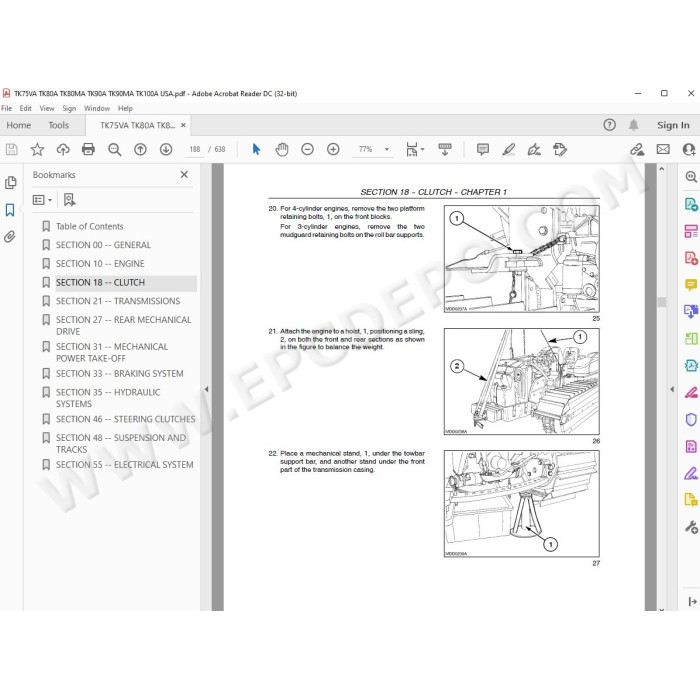Collapse the left navigation pane arrow

click(x=206, y=389)
